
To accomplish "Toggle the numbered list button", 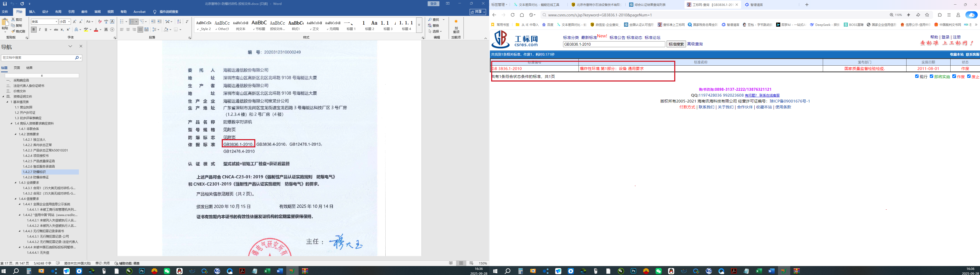I will click(x=132, y=22).
